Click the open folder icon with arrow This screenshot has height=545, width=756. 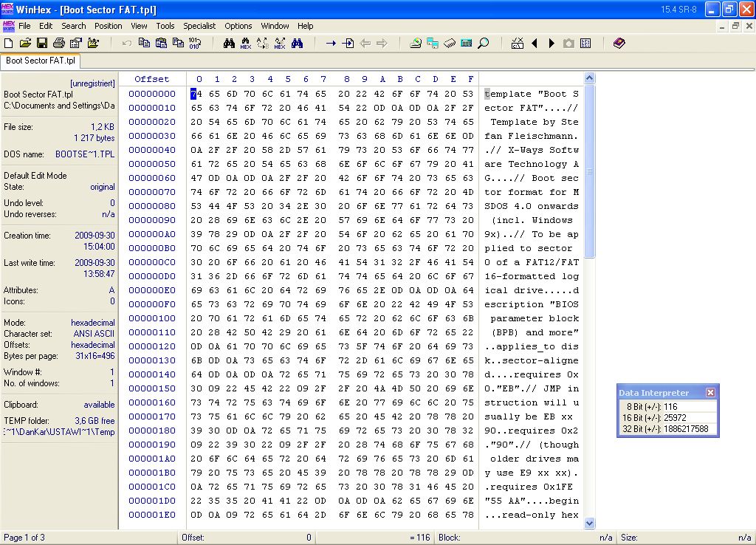(93, 44)
